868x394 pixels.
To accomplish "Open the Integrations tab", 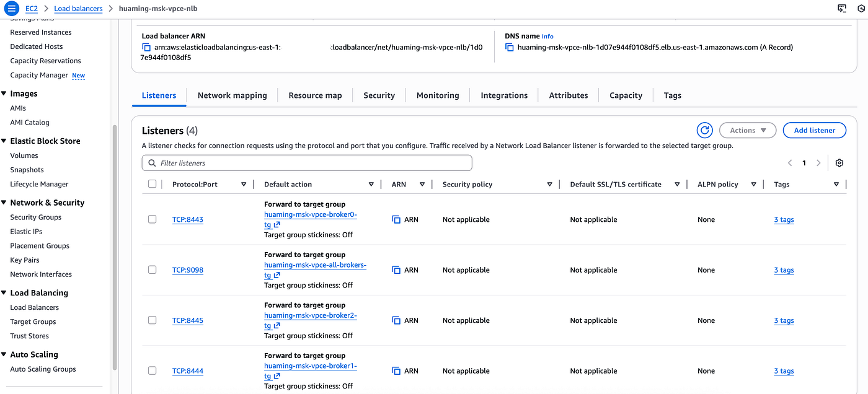I will coord(504,95).
